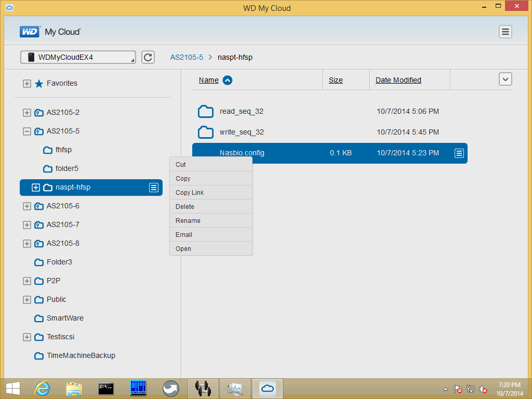The height and width of the screenshot is (399, 532).
Task: Open the naspt-hfsp tree item actions menu icon
Action: [154, 187]
